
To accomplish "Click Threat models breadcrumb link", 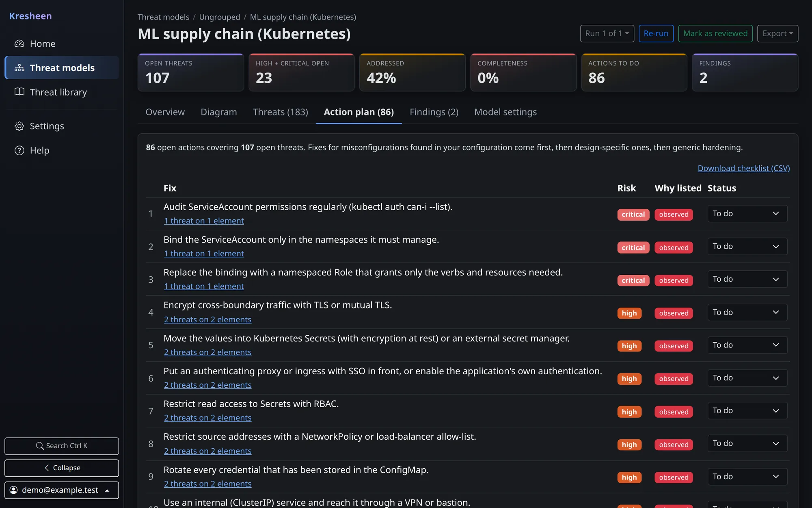I will 163,17.
